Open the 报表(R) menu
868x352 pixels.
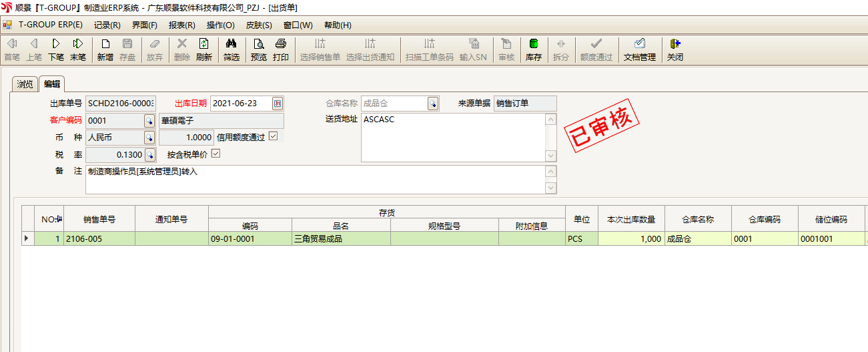pyautogui.click(x=181, y=25)
